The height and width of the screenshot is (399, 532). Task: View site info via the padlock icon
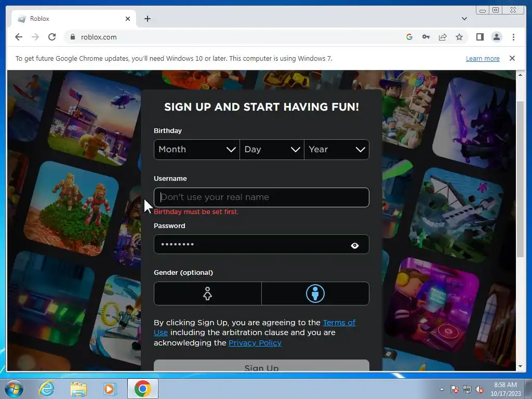[72, 37]
